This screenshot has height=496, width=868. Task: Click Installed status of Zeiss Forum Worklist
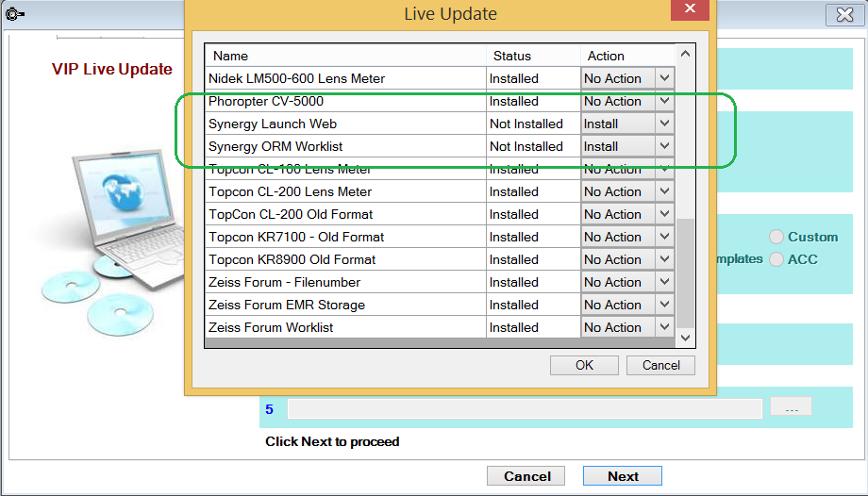tap(513, 328)
